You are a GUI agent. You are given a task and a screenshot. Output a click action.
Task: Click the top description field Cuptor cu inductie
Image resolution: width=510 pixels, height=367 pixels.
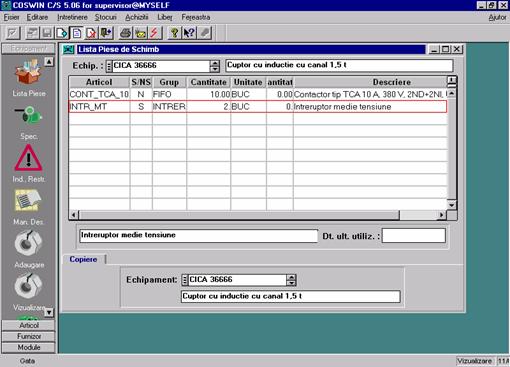(339, 65)
